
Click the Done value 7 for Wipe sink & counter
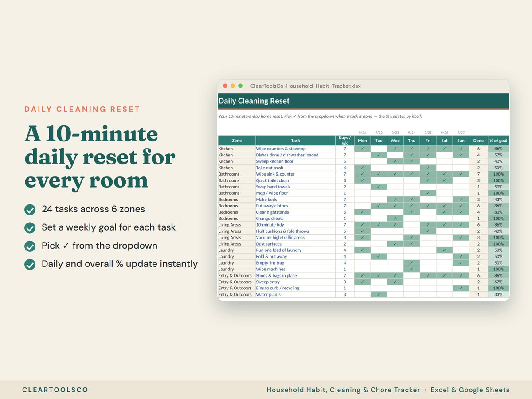click(x=478, y=174)
